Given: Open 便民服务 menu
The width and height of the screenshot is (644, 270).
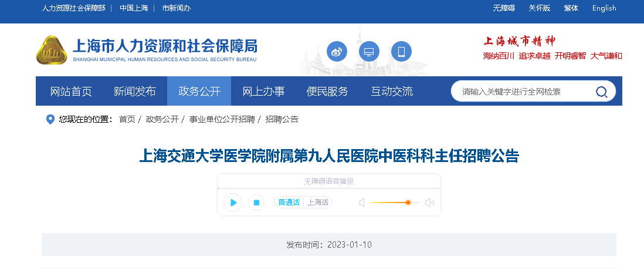Looking at the screenshot, I should coord(327,91).
